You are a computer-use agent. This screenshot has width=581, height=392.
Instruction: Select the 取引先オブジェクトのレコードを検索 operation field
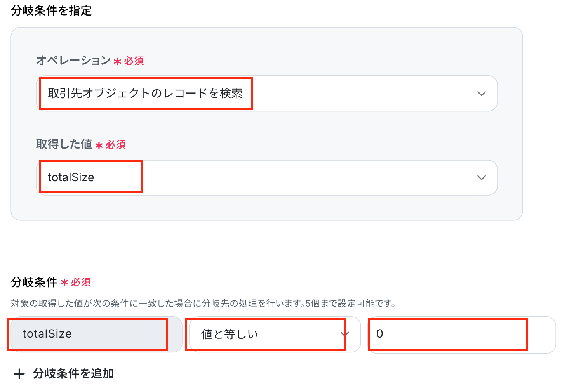267,94
